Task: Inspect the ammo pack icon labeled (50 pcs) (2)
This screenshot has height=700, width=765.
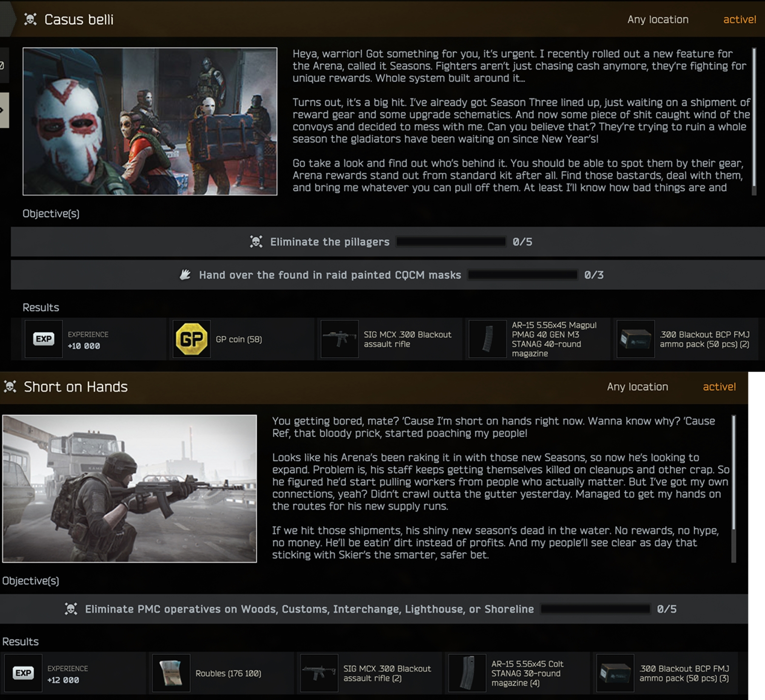Action: coord(635,339)
